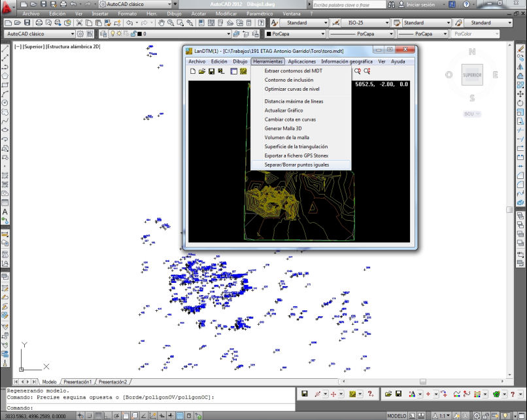The image size is (527, 420).
Task: Click the [Estructura alámbrica 2D] visual style label
Action: [x=73, y=46]
